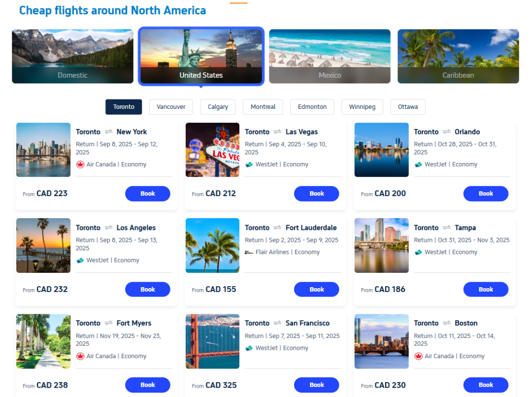The height and width of the screenshot is (397, 532).
Task: Click the Air Canada logo on the New York card
Action: tap(80, 165)
